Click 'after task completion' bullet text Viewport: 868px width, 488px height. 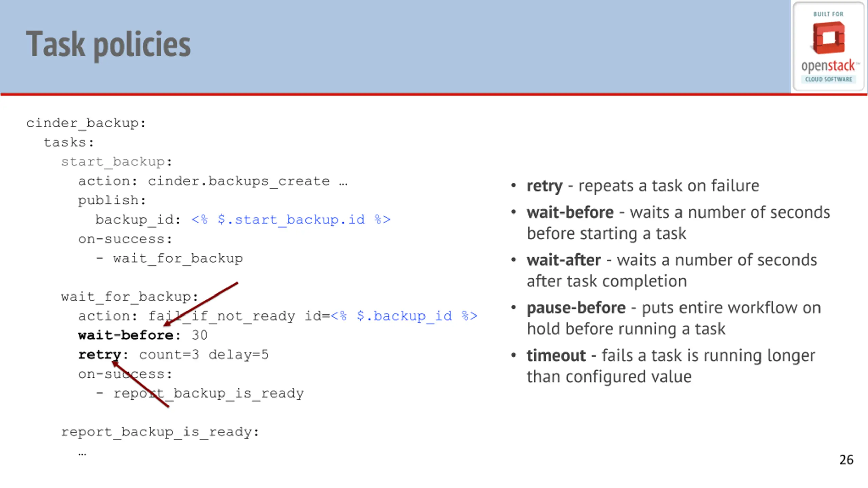pos(607,282)
